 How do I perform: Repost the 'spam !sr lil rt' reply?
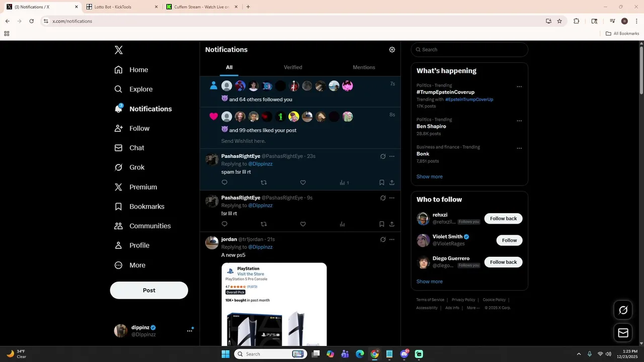pyautogui.click(x=264, y=183)
